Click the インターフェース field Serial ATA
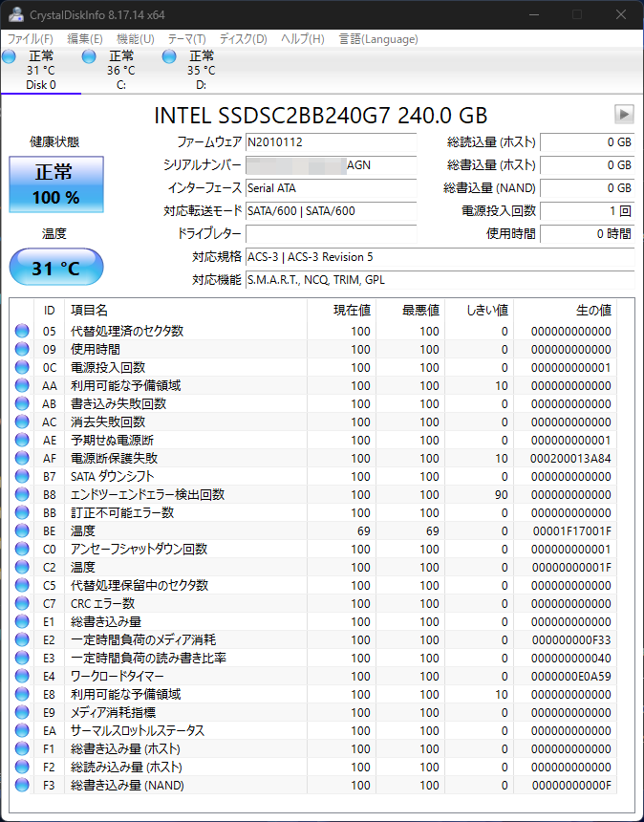This screenshot has width=644, height=822. click(x=332, y=187)
